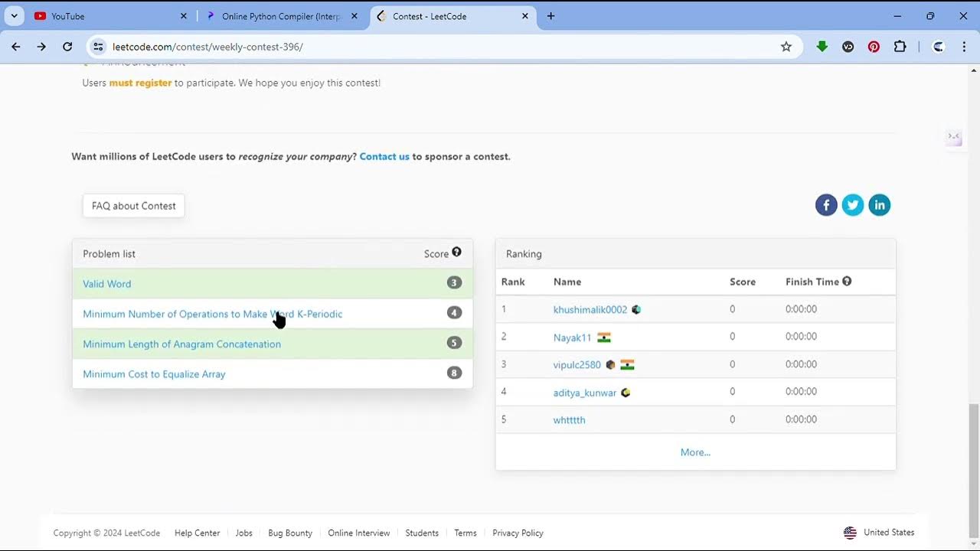Expand ranking list with More...
The width and height of the screenshot is (980, 551).
[x=695, y=452]
